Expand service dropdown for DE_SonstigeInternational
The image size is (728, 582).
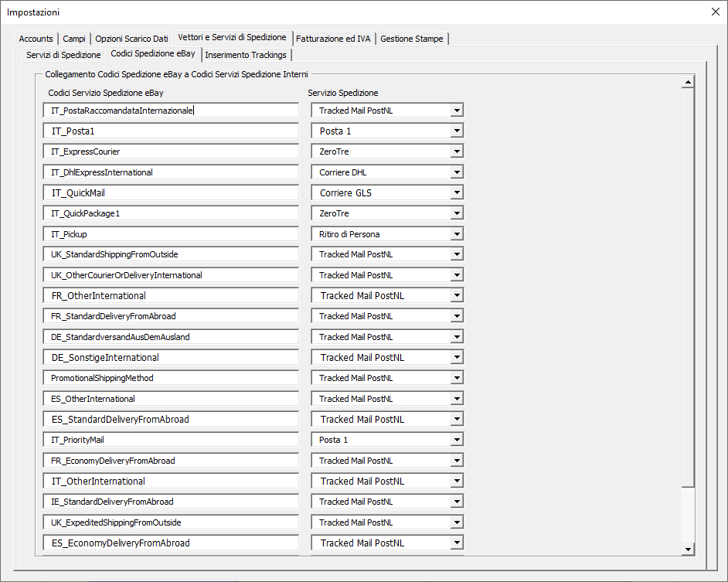[457, 357]
